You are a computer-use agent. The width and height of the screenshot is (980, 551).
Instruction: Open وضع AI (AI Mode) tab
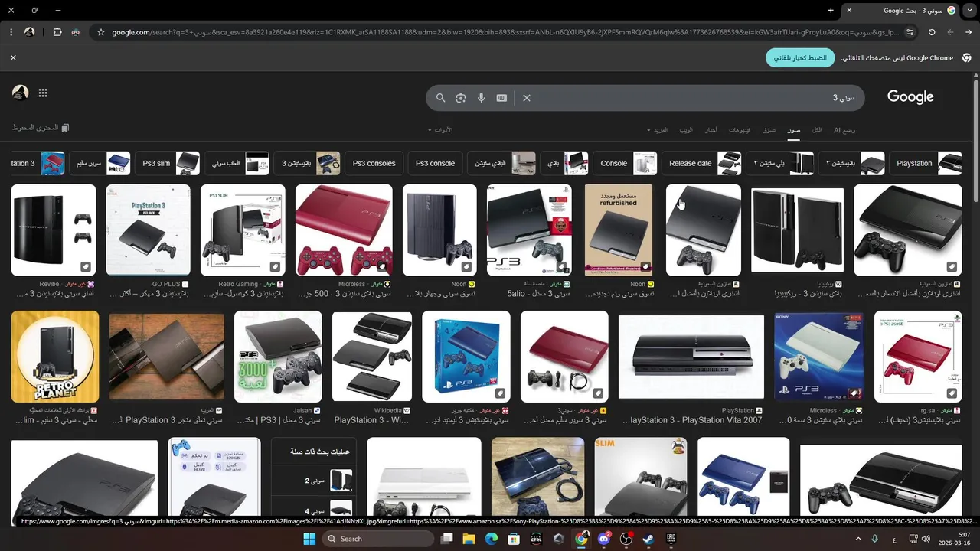[844, 130]
